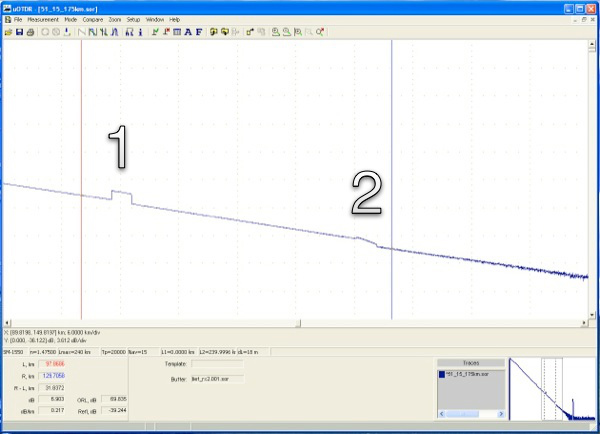Click the Template text field
Screen dimensions: 600x434
222,364
